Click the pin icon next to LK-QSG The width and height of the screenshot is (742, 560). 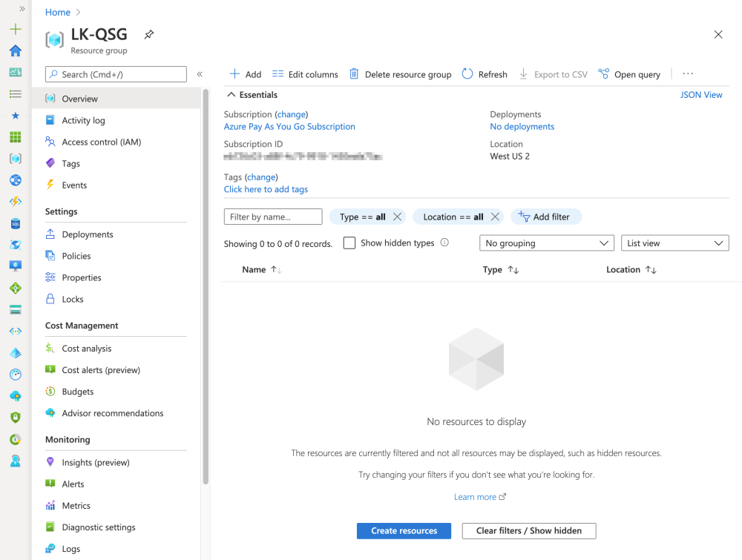pyautogui.click(x=149, y=34)
